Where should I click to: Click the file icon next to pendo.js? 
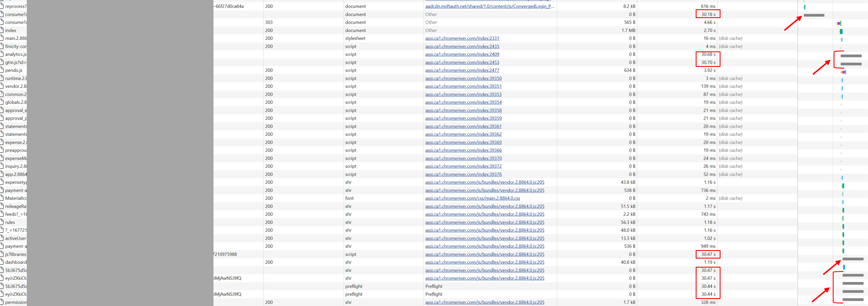2,70
